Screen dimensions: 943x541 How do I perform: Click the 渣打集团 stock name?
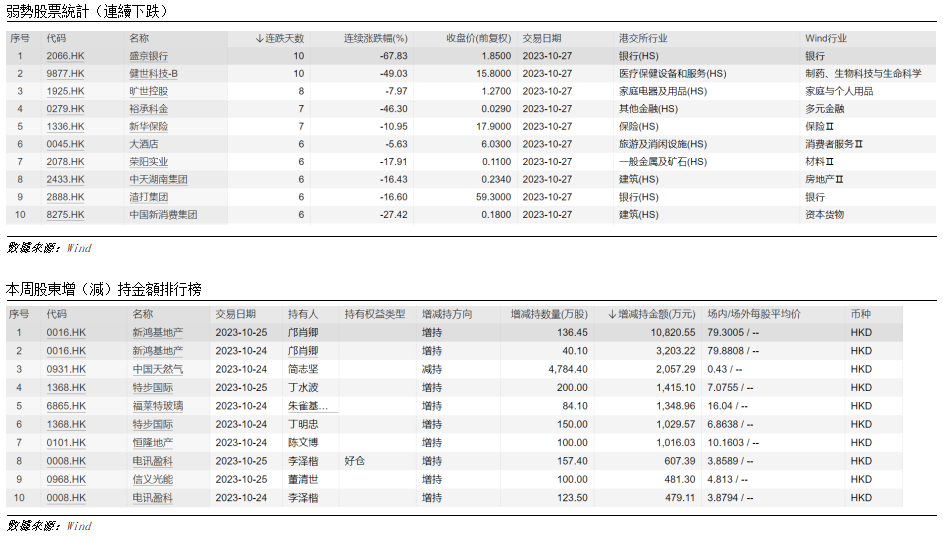[149, 197]
